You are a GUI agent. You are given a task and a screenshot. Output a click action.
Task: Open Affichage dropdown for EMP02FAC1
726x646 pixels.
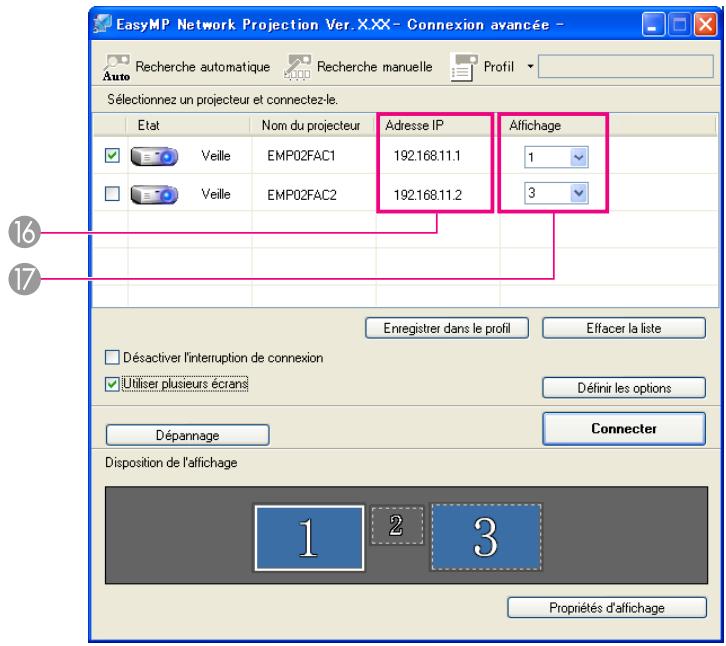click(x=579, y=157)
